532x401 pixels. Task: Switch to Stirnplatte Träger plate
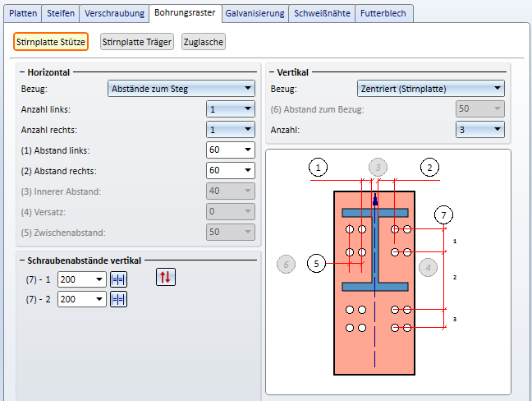click(x=137, y=42)
